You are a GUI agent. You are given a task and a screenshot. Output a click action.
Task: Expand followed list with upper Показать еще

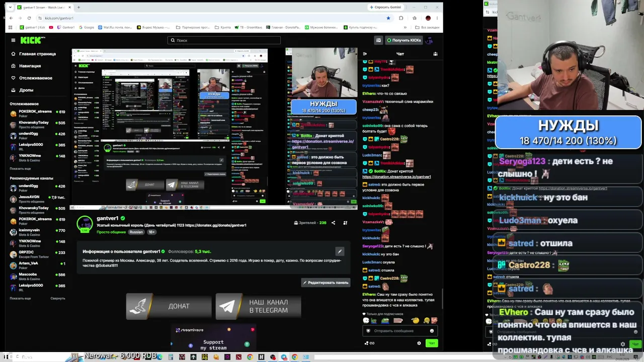click(20, 168)
